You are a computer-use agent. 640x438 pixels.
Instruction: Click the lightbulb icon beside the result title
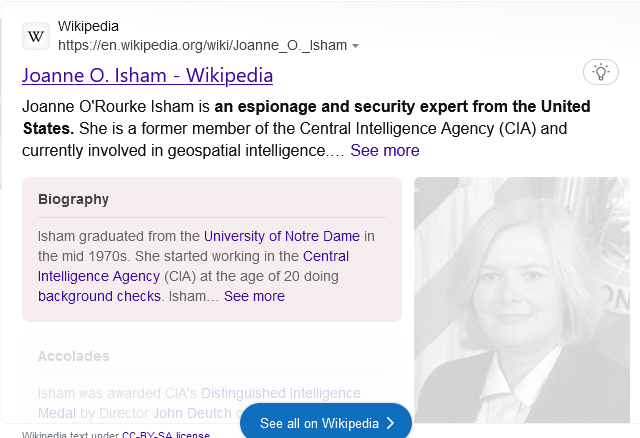600,72
